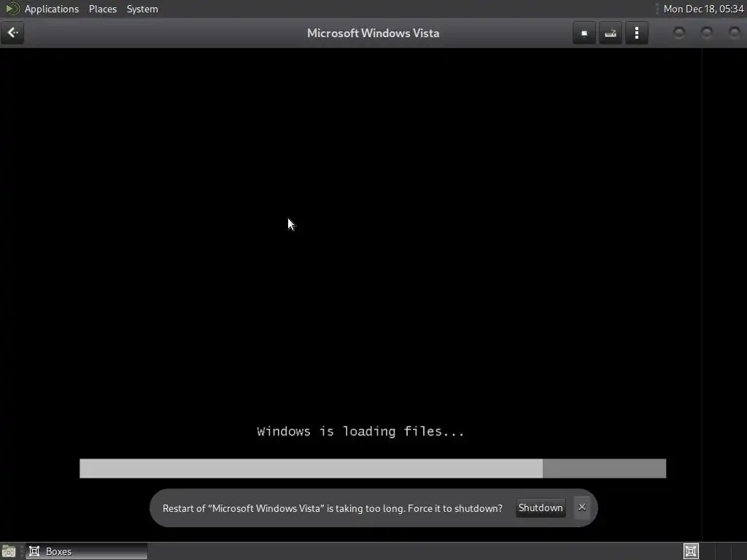Click the Boxes taskbar entry

pos(86,551)
